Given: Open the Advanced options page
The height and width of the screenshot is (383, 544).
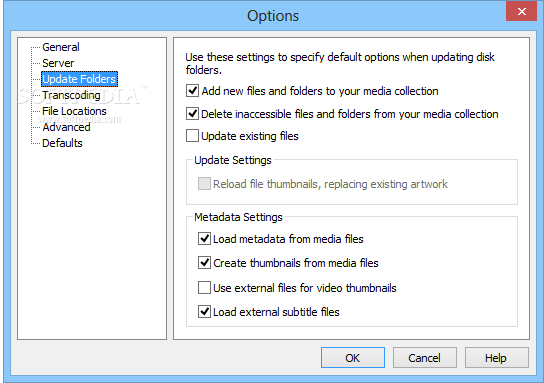Looking at the screenshot, I should (66, 127).
